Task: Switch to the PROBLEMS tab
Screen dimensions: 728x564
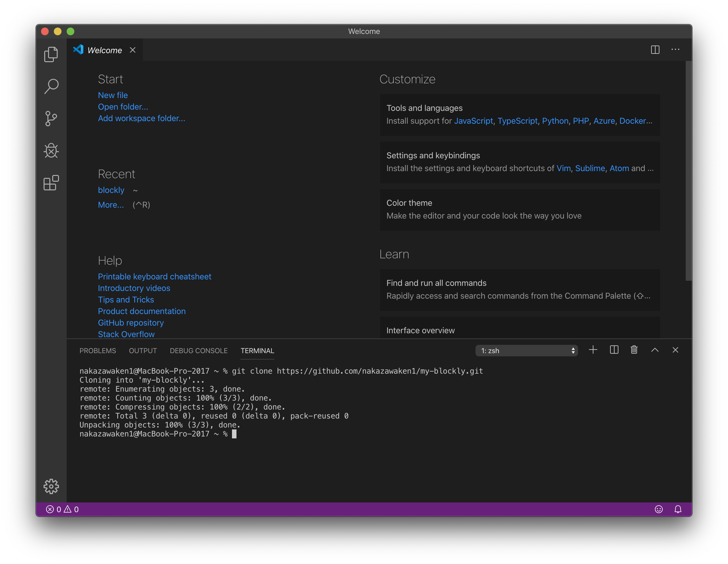Action: [98, 351]
